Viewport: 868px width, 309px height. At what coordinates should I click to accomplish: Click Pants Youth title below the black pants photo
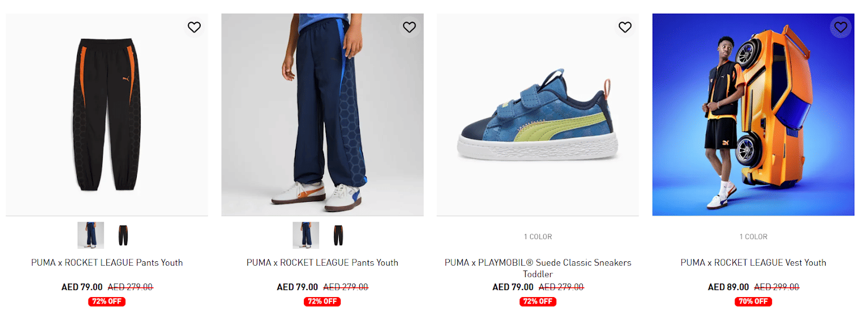pyautogui.click(x=107, y=262)
